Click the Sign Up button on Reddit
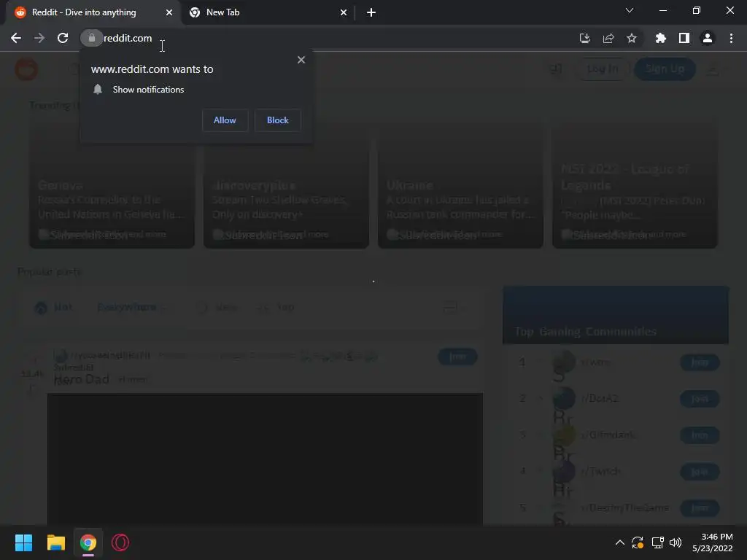This screenshot has height=560, width=747. coord(665,69)
